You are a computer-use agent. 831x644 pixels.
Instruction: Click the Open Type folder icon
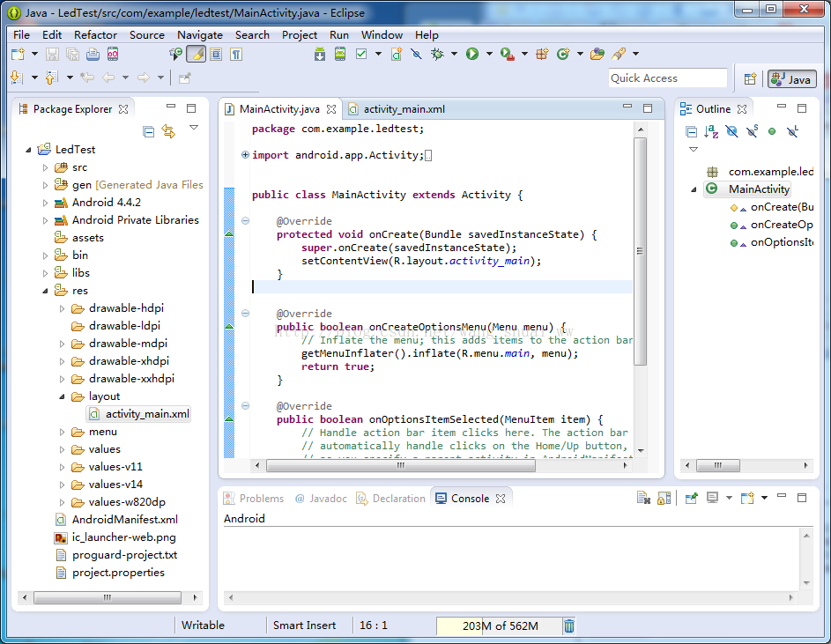tap(597, 54)
